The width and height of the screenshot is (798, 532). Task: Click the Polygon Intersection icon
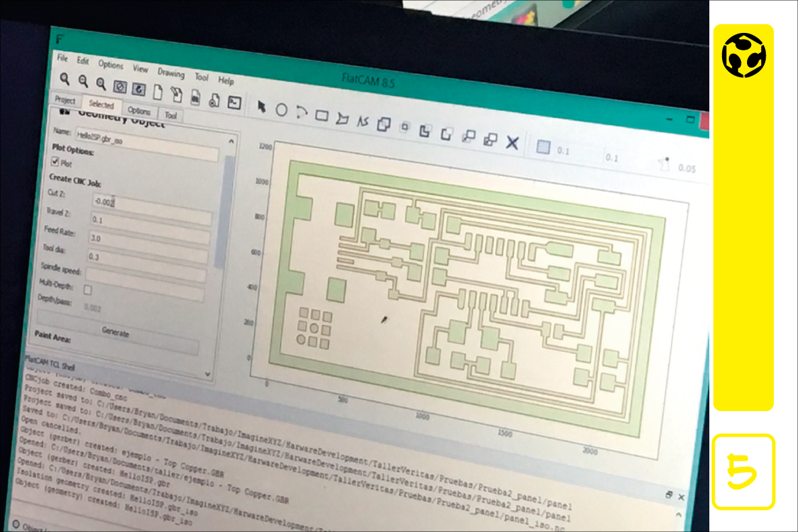click(x=404, y=127)
